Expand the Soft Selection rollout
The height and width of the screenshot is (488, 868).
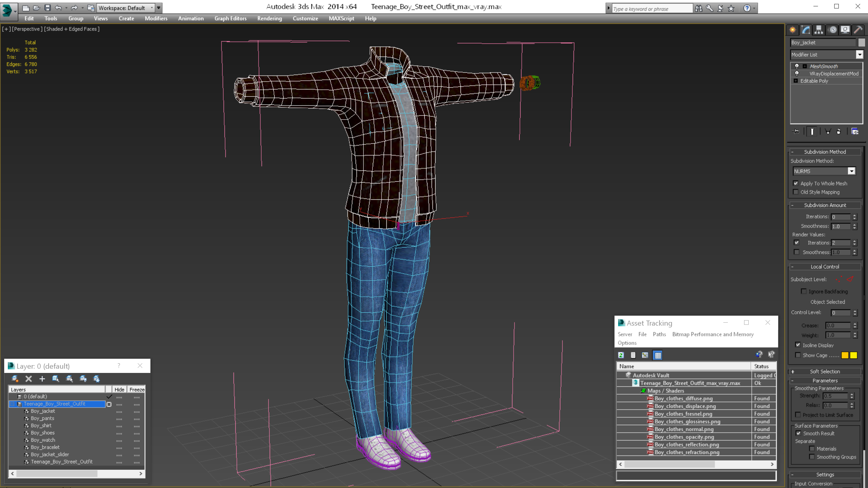click(x=825, y=371)
